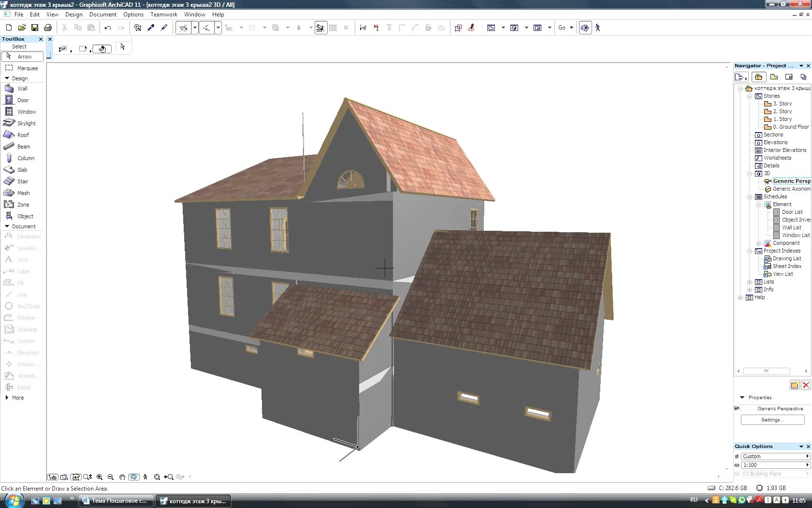The image size is (812, 508).
Task: Open the Document menu
Action: click(102, 15)
